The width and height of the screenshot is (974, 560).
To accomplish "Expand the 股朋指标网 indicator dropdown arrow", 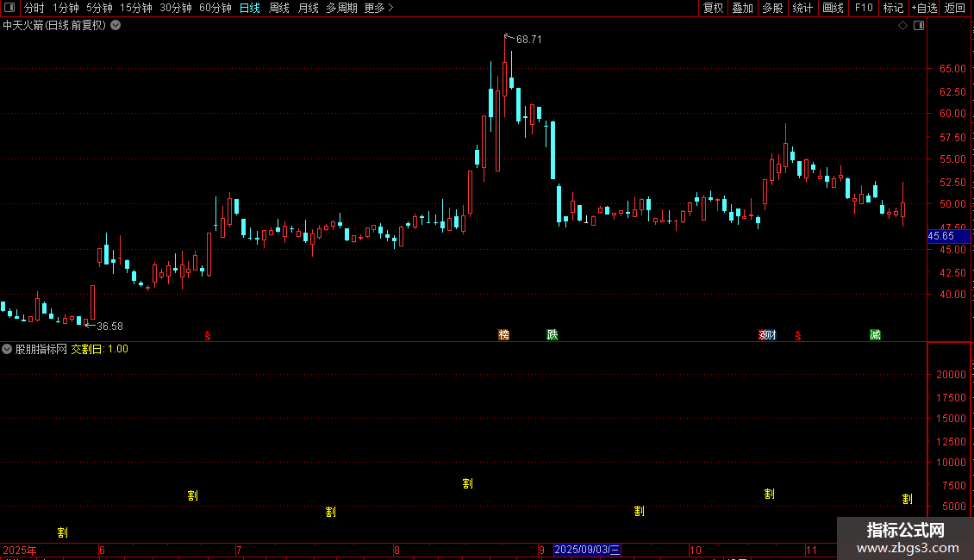I will click(x=7, y=349).
